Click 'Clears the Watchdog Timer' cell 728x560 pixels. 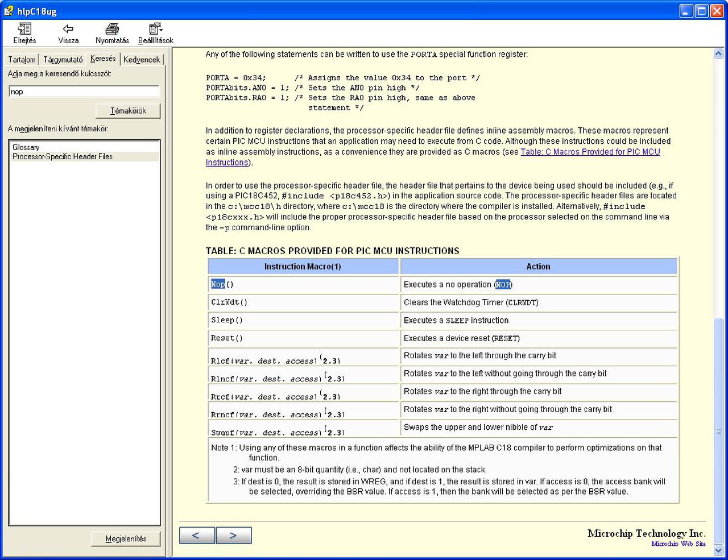[539, 302]
